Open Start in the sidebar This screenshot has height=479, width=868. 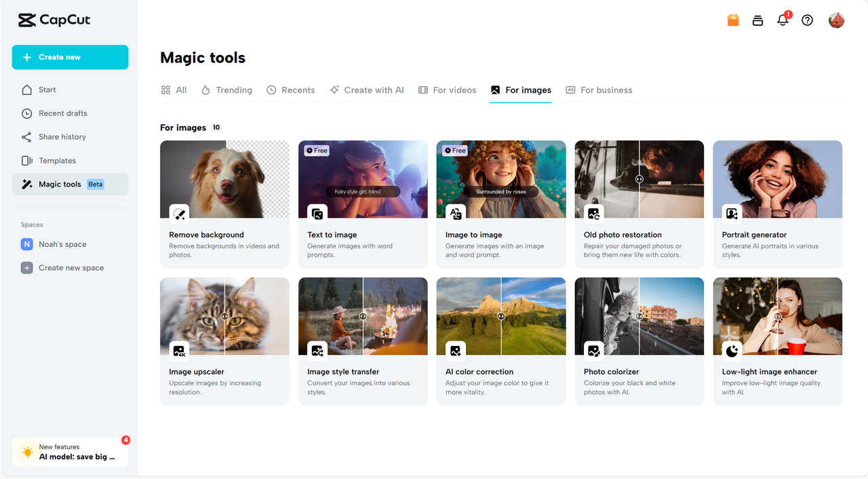click(x=70, y=90)
